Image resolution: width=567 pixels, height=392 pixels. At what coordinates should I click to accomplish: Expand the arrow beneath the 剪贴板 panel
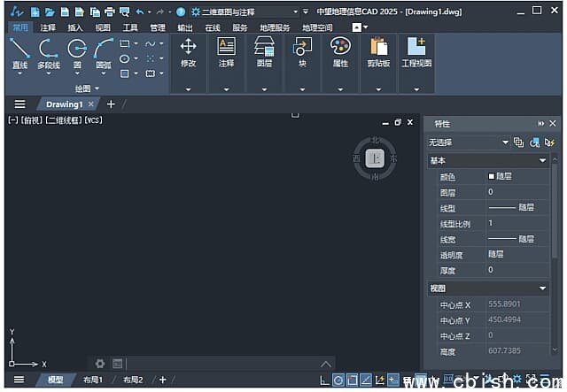[x=378, y=89]
